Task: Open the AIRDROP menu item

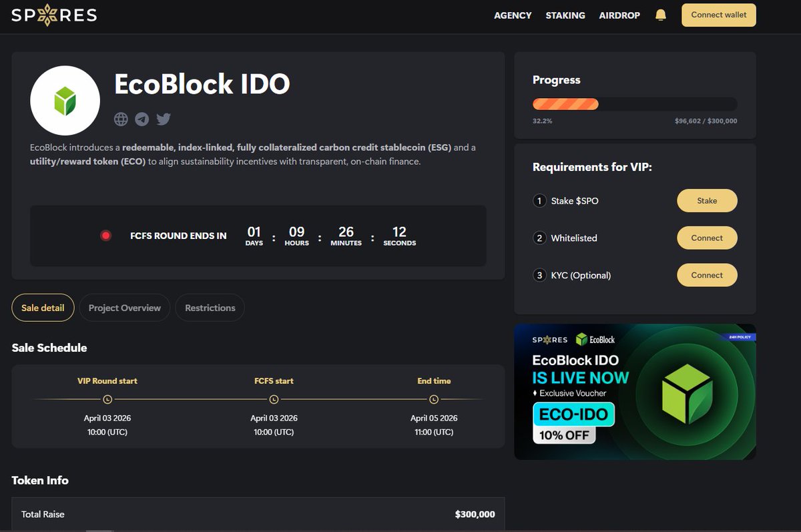Action: [619, 15]
